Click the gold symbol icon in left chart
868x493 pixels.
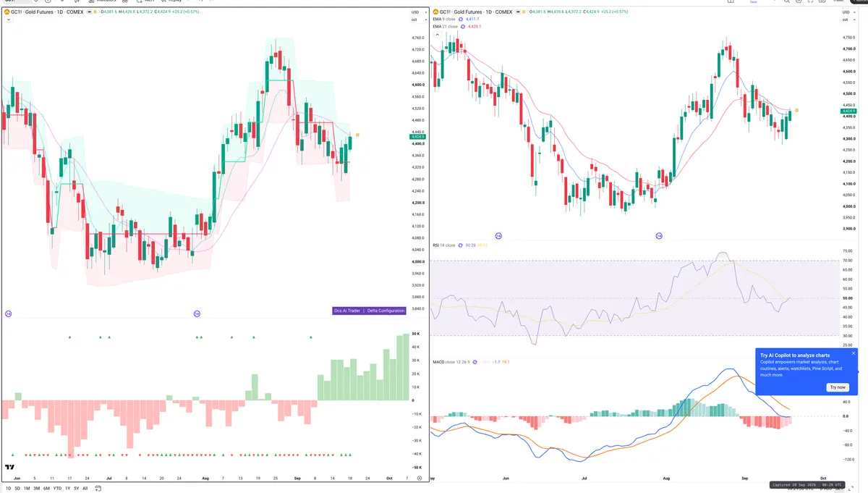click(x=7, y=12)
